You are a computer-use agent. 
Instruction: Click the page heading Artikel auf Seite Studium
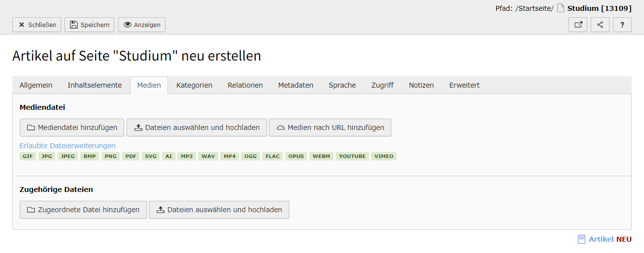[136, 56]
